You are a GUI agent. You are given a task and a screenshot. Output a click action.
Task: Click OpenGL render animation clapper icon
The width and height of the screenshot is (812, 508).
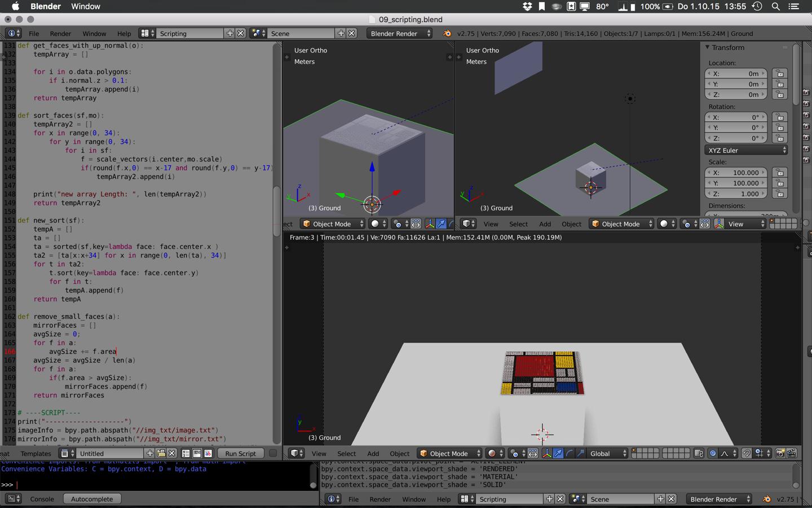point(792,453)
